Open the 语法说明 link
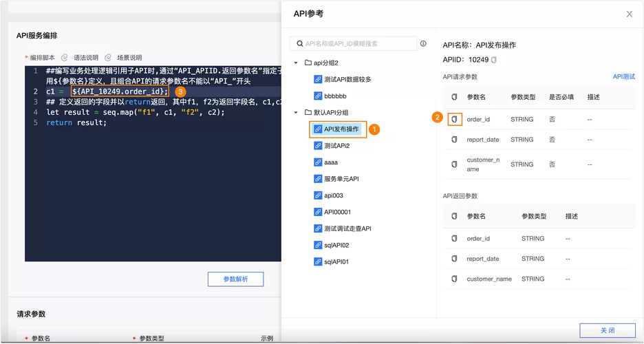 pyautogui.click(x=86, y=58)
